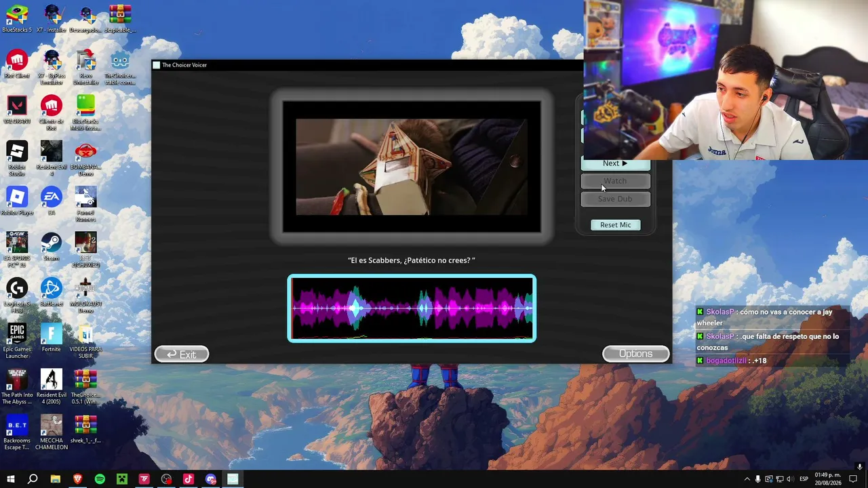
Task: Reset the microphone with Reset Mic
Action: point(615,225)
